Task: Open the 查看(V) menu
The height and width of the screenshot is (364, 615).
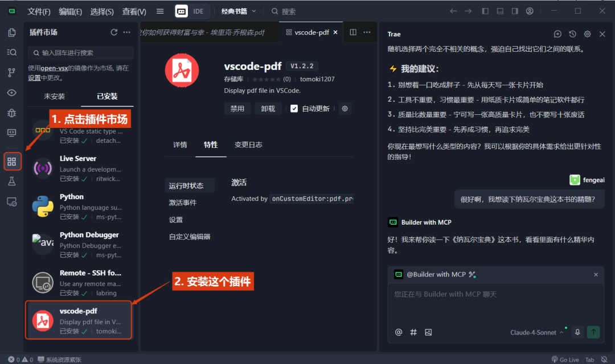Action: (134, 12)
